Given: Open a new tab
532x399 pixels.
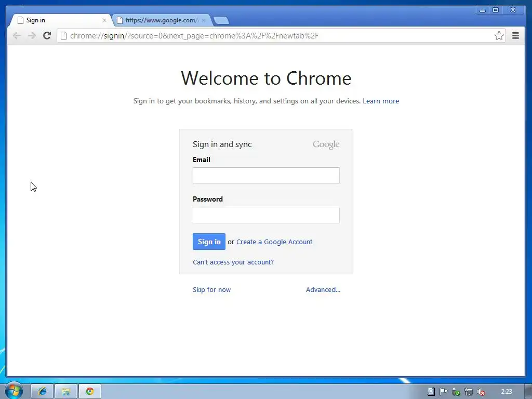Looking at the screenshot, I should pos(221,20).
